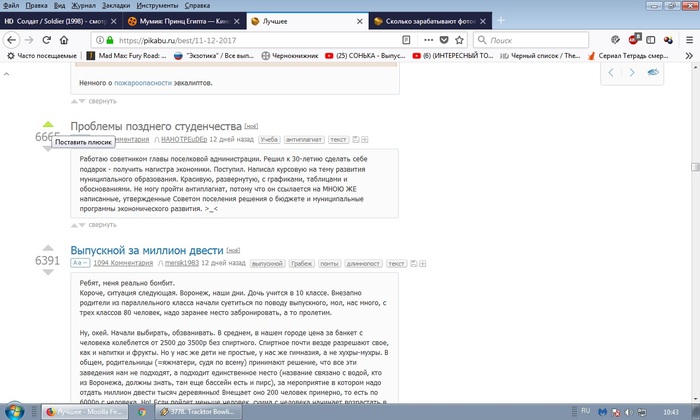Upvote the 'Проблемы позднего студенчества' post
The height and width of the screenshot is (420, 700).
click(47, 126)
